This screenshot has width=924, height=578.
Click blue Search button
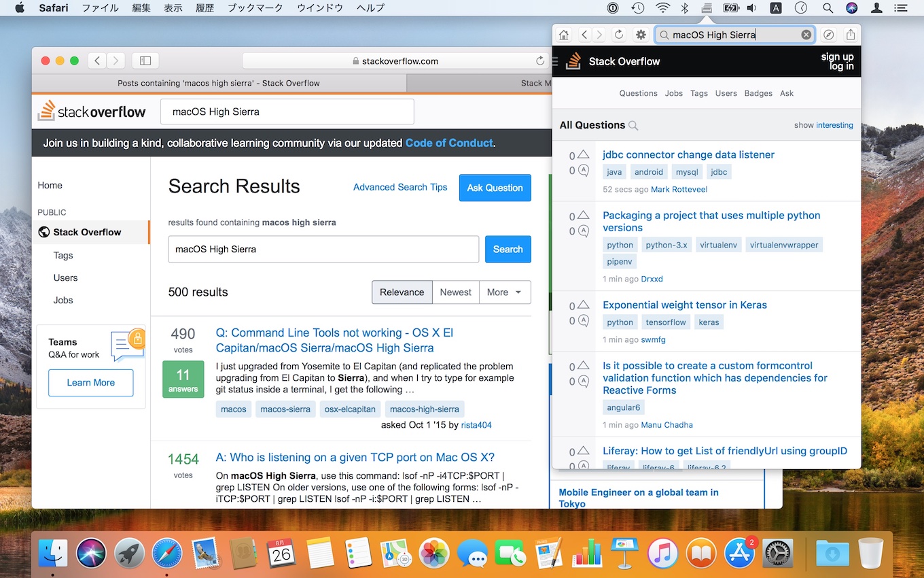tap(508, 250)
